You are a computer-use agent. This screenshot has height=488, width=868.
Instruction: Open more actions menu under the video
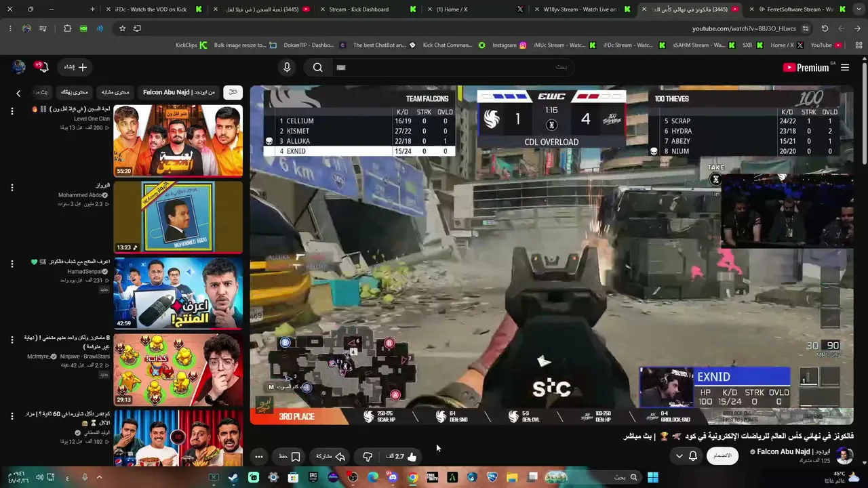(258, 457)
